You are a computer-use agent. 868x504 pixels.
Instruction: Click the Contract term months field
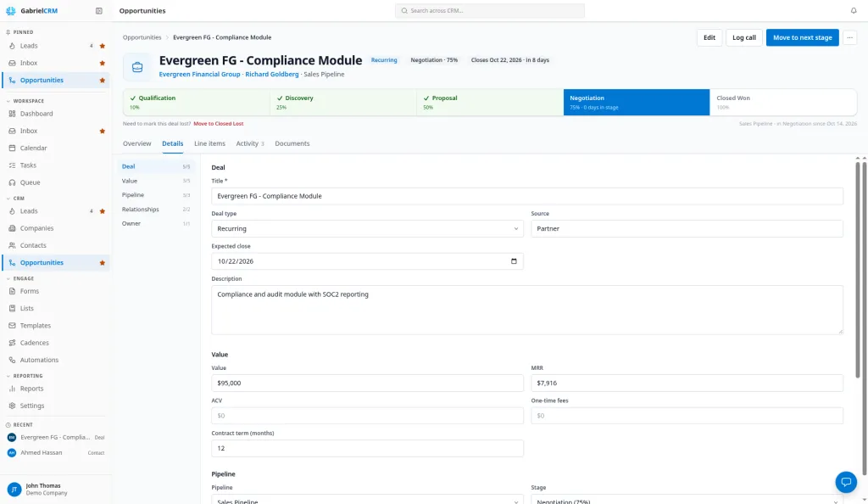[x=367, y=448]
